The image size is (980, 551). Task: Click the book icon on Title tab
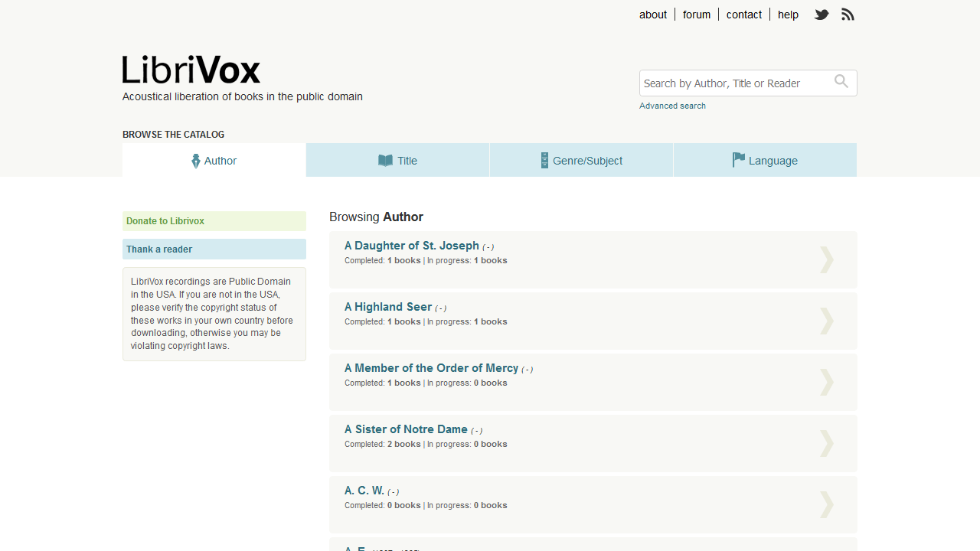pos(385,161)
